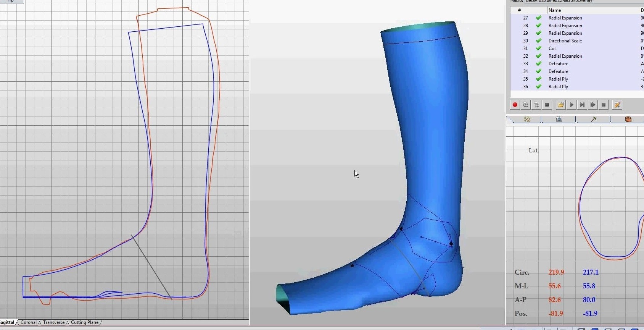Click the fast-forward macro button

pos(592,105)
